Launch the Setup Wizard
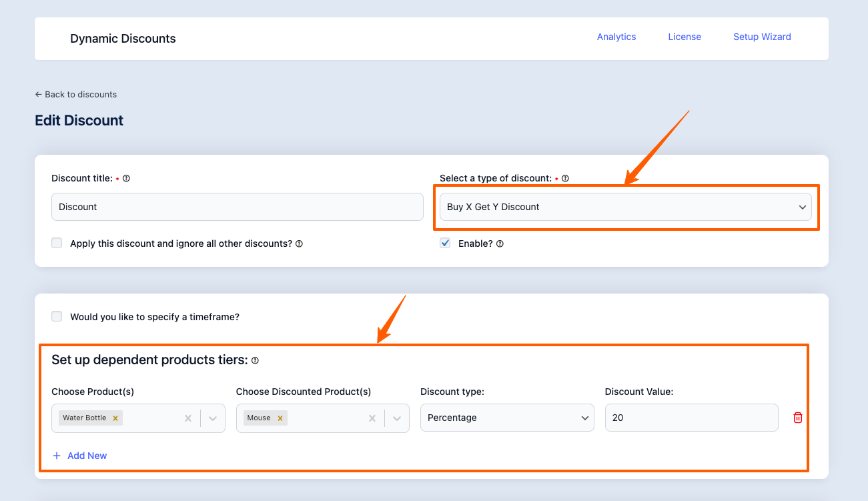 (762, 37)
